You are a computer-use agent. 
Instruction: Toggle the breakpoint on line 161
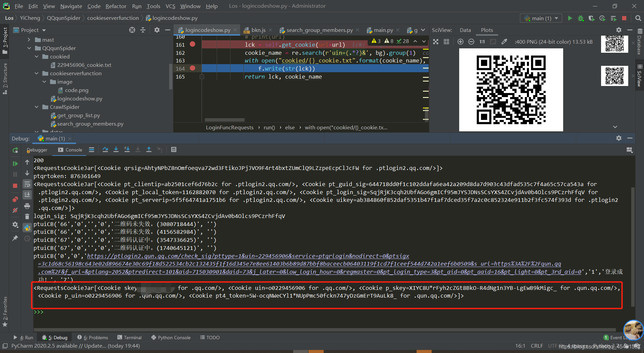point(193,44)
